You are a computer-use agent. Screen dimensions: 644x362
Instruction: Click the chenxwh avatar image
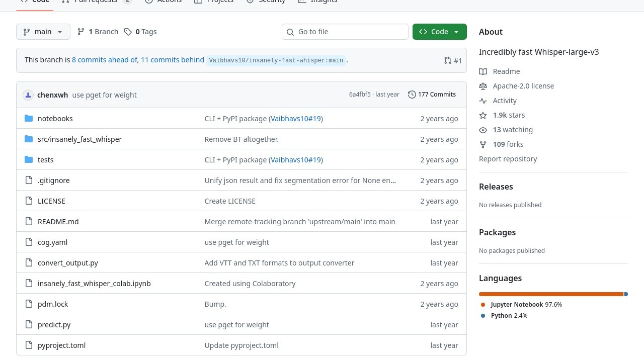point(28,95)
